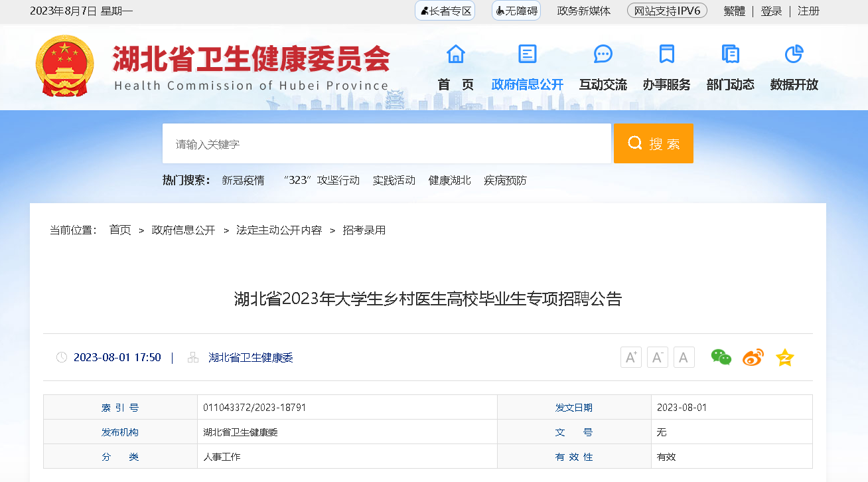This screenshot has height=482, width=868.
Task: Click the 数据开放 pie chart icon
Action: tap(794, 54)
